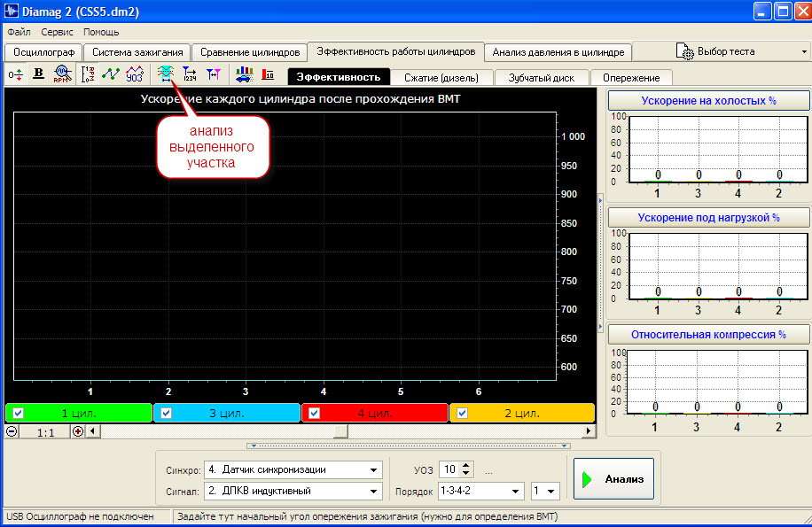The height and width of the screenshot is (527, 812).
Task: Click the УОЗ ignition advance icon
Action: pos(135,74)
